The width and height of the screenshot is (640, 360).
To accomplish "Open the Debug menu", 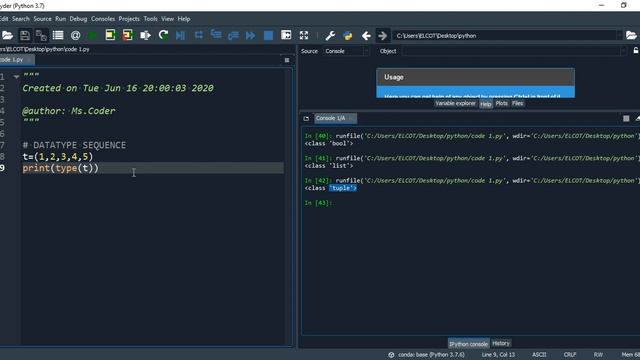I will click(x=78, y=19).
